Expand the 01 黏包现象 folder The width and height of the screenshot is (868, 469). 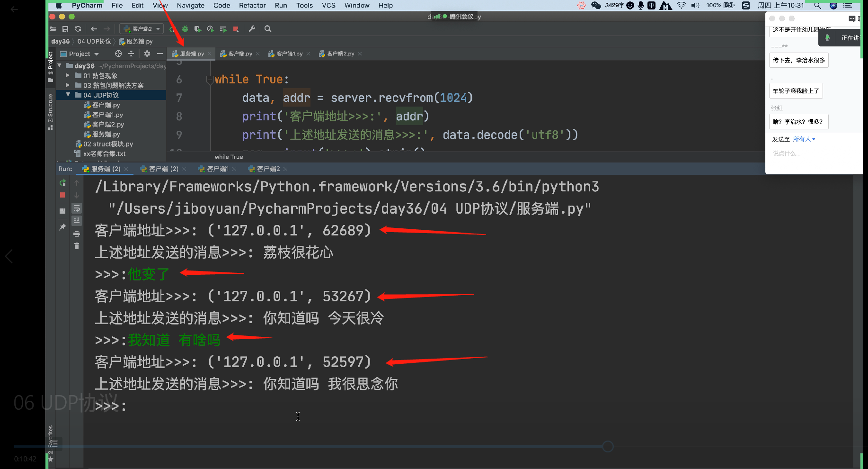pyautogui.click(x=68, y=75)
